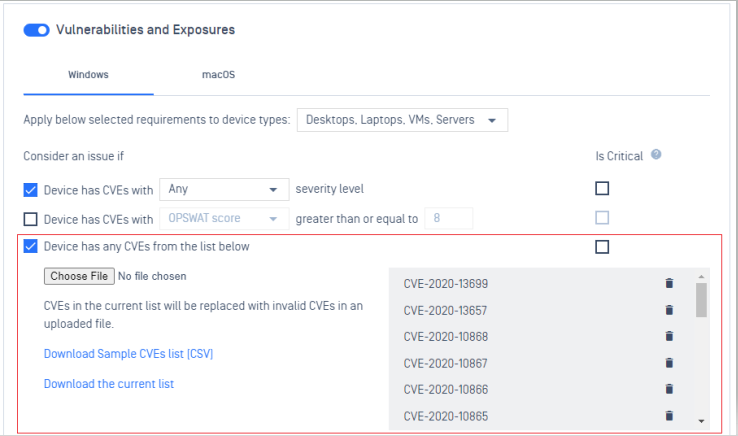Delete the CVE-2020-10865 entry
The width and height of the screenshot is (738, 436).
[x=669, y=416]
